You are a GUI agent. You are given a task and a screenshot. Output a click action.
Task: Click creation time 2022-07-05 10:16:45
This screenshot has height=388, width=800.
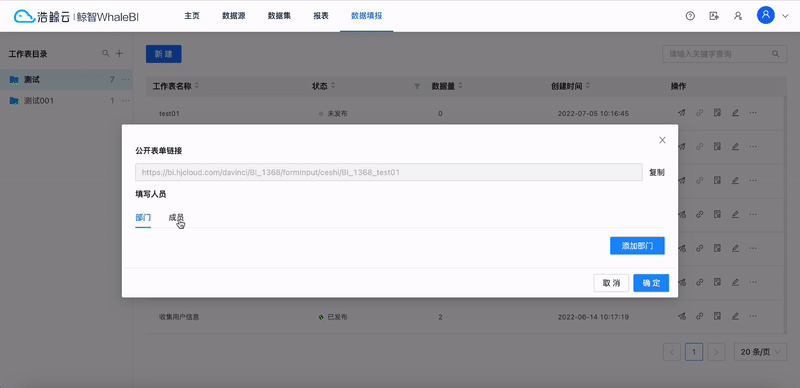pos(593,113)
